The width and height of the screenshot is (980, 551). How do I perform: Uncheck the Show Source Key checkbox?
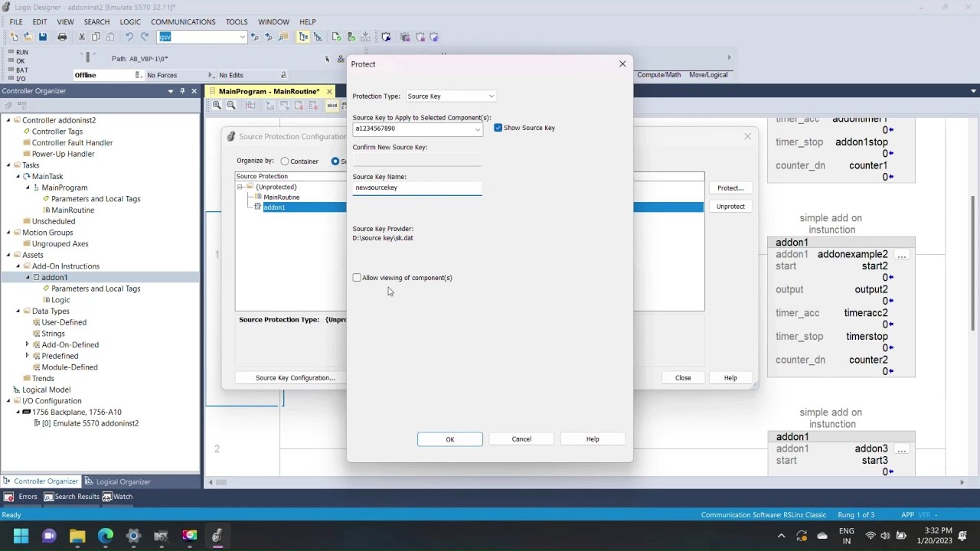coord(498,128)
